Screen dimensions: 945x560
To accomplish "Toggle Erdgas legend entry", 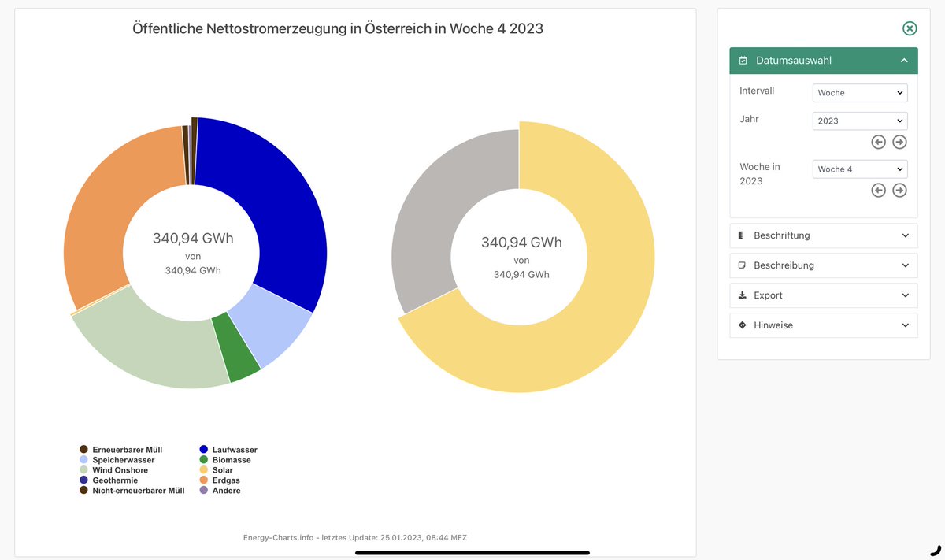I will click(220, 480).
